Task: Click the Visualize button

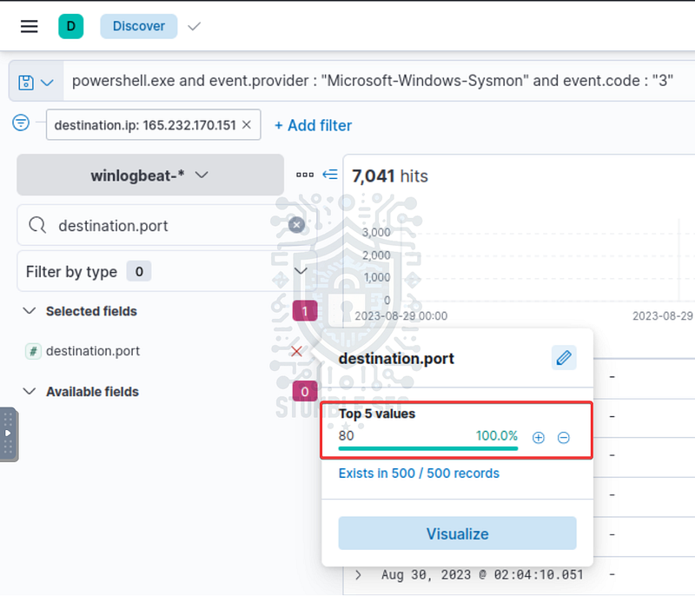Action: (x=458, y=533)
